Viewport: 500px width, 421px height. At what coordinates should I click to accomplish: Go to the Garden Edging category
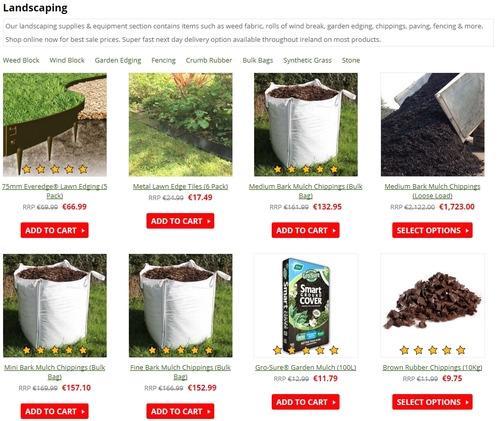118,60
